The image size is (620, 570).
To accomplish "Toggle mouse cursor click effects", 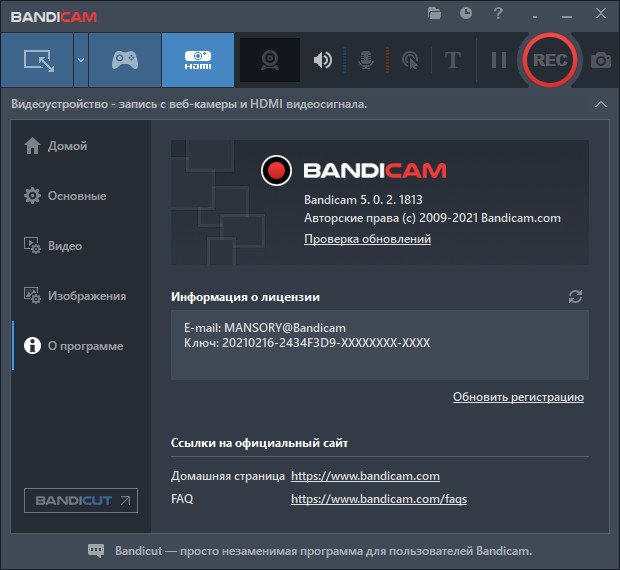I will (409, 60).
